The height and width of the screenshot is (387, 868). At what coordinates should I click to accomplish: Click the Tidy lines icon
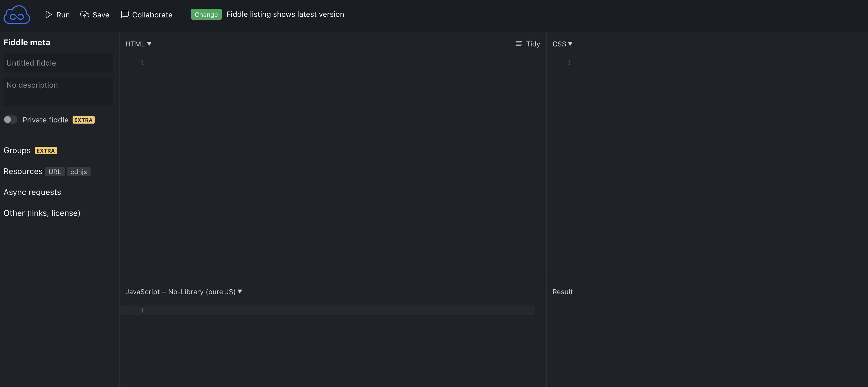coord(519,44)
